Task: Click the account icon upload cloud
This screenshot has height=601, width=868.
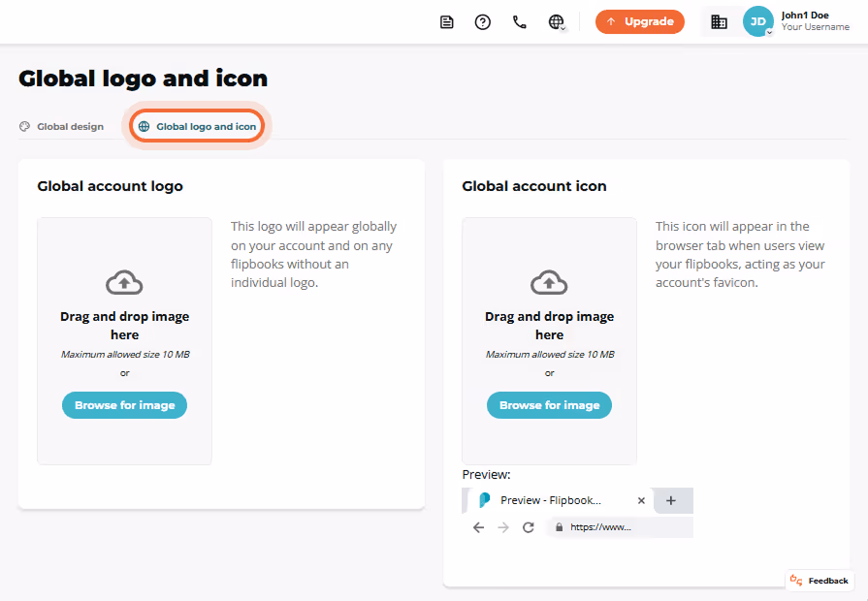Action: pyautogui.click(x=549, y=282)
